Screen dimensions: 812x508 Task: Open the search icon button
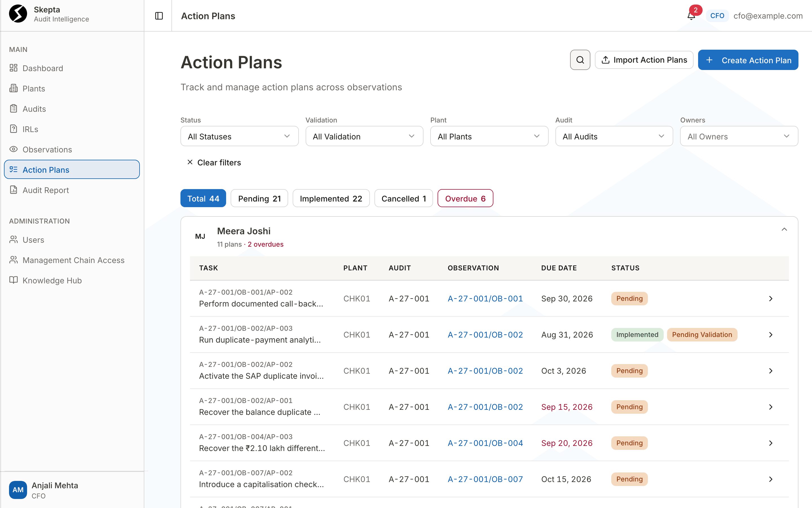pyautogui.click(x=580, y=60)
